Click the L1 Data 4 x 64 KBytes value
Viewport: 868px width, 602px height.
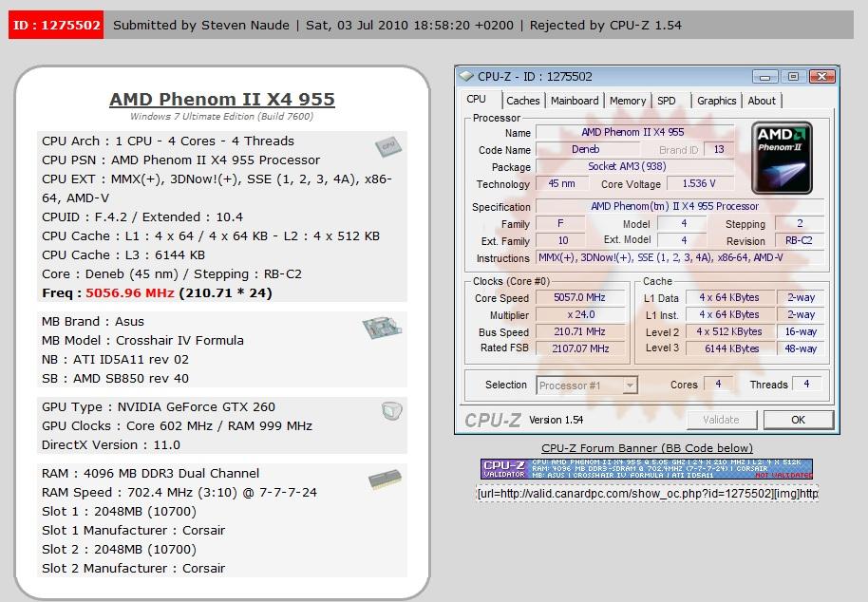[x=729, y=298]
